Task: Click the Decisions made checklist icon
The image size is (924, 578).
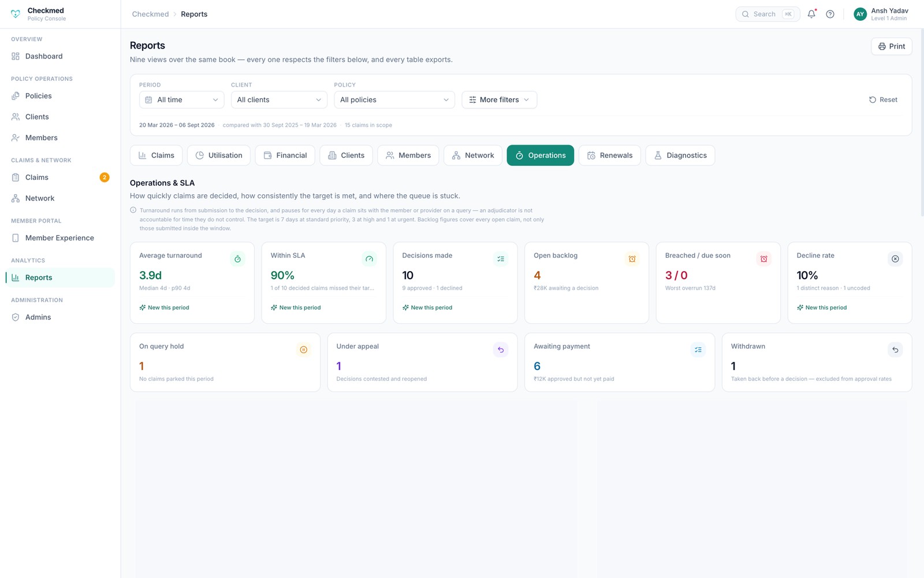Action: click(x=501, y=259)
